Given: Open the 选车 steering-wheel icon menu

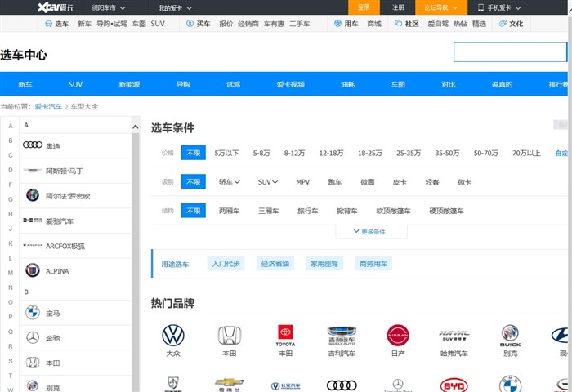Looking at the screenshot, I should click(48, 24).
